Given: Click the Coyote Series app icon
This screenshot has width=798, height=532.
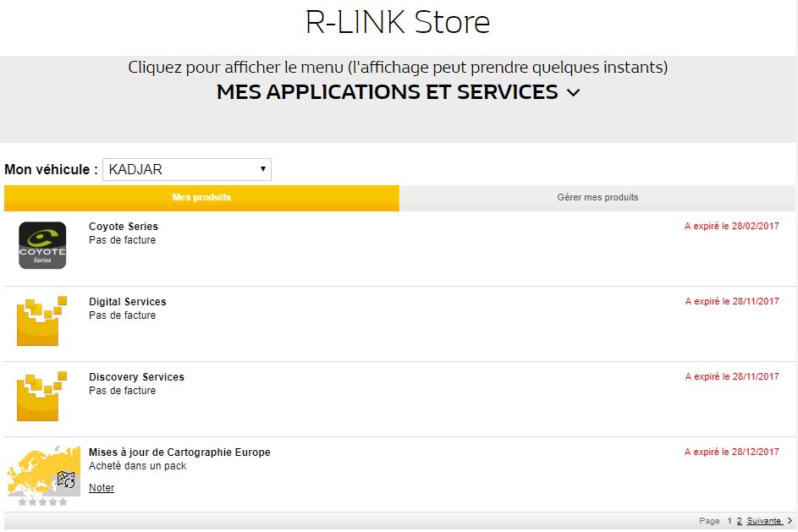Looking at the screenshot, I should [42, 245].
